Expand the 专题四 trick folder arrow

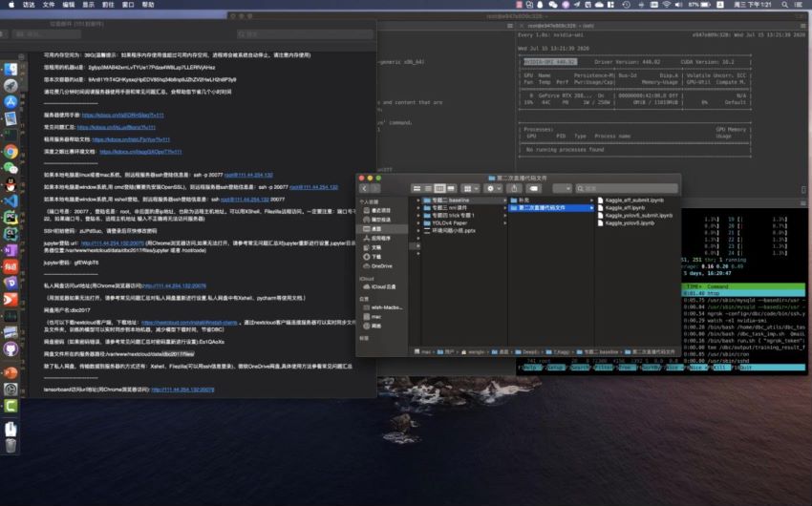[x=505, y=215]
